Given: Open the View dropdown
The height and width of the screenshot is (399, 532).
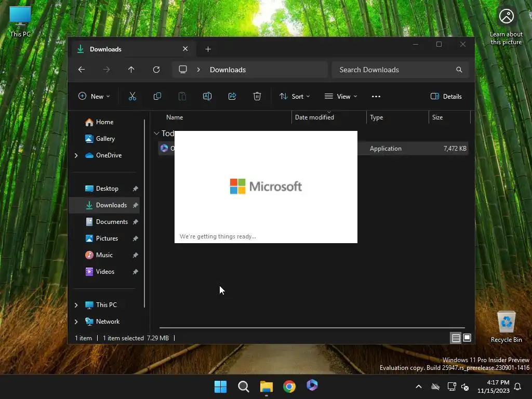Looking at the screenshot, I should [341, 96].
